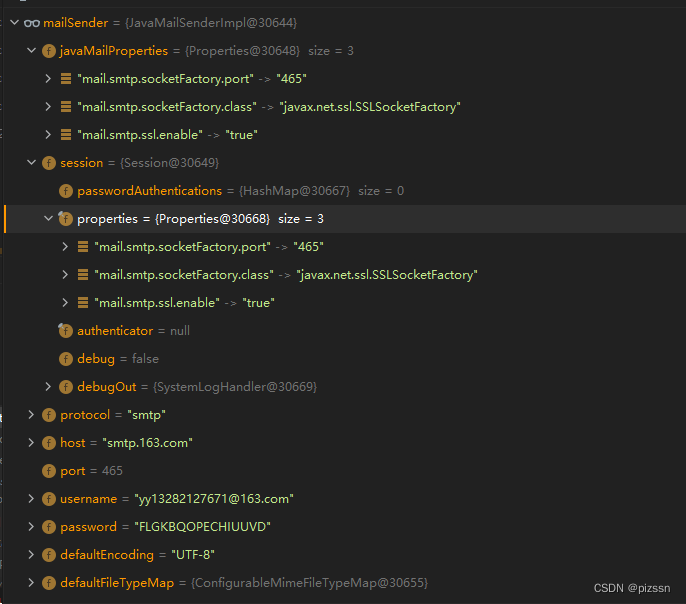Image resolution: width=686 pixels, height=604 pixels.
Task: Click the field icon next to passwordAuthentications
Action: click(x=66, y=191)
